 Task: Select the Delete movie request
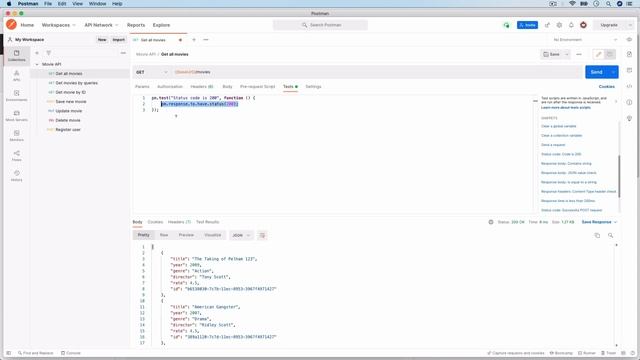coord(68,120)
